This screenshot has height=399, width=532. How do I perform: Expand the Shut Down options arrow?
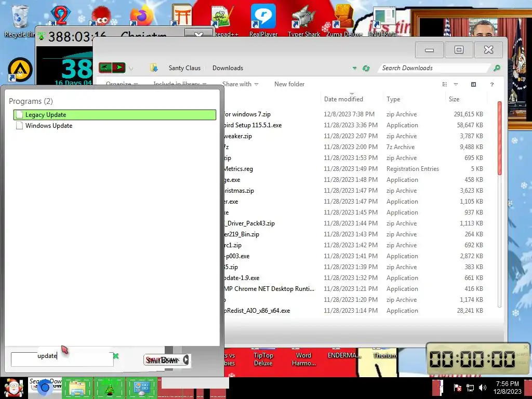(x=186, y=360)
